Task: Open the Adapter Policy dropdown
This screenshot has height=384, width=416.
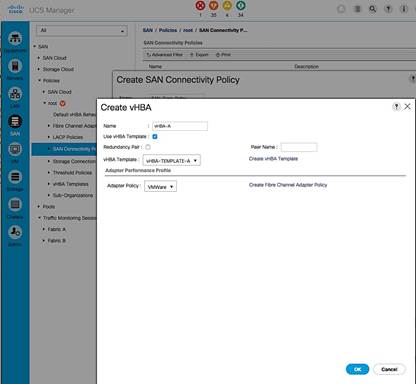Action: pyautogui.click(x=160, y=187)
